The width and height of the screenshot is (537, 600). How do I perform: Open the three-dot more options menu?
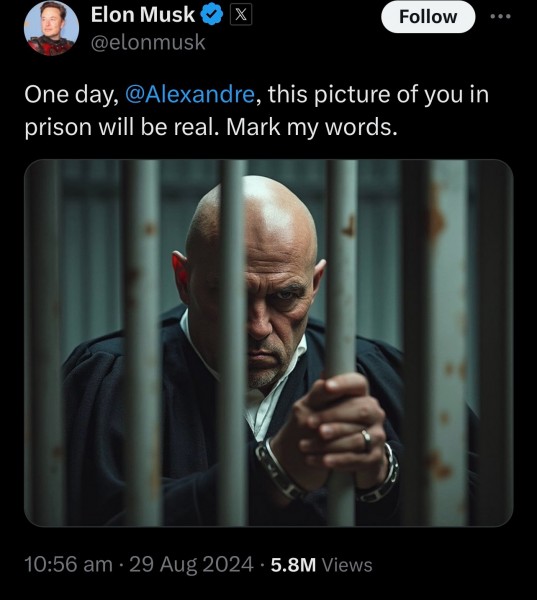502,16
